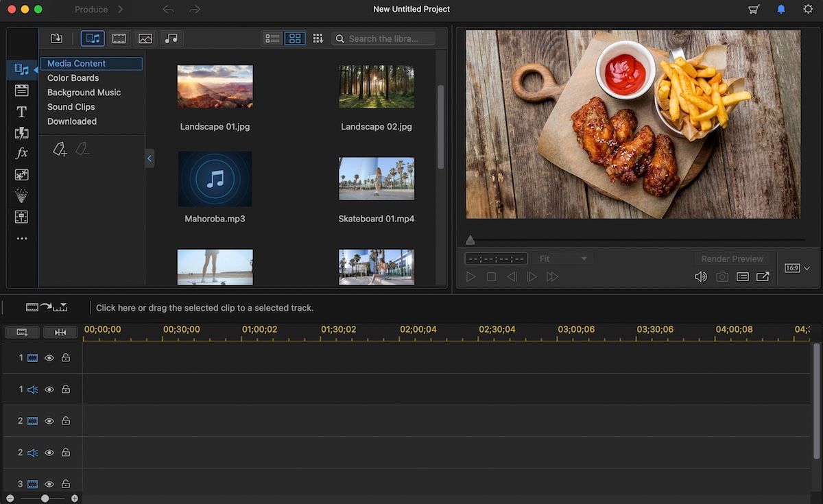Viewport: 823px width, 504px height.
Task: Select Background Music category
Action: coord(84,93)
